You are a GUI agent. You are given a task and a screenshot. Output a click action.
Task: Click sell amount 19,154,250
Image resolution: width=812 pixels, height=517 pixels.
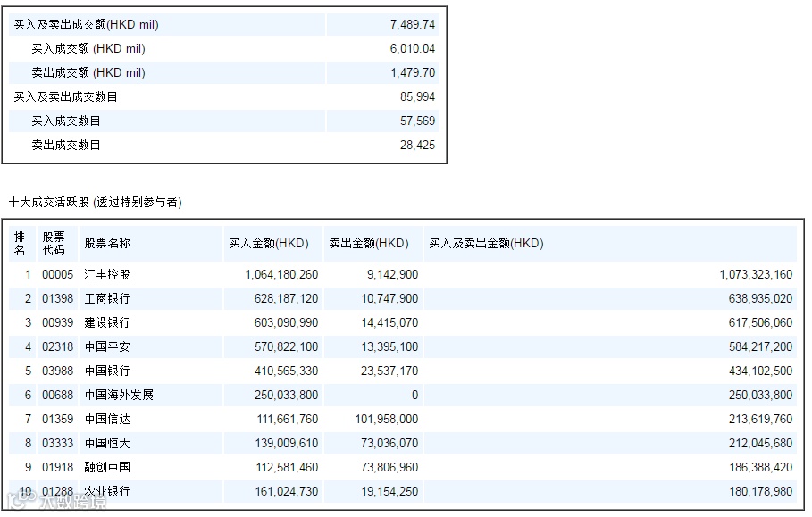pyautogui.click(x=390, y=492)
